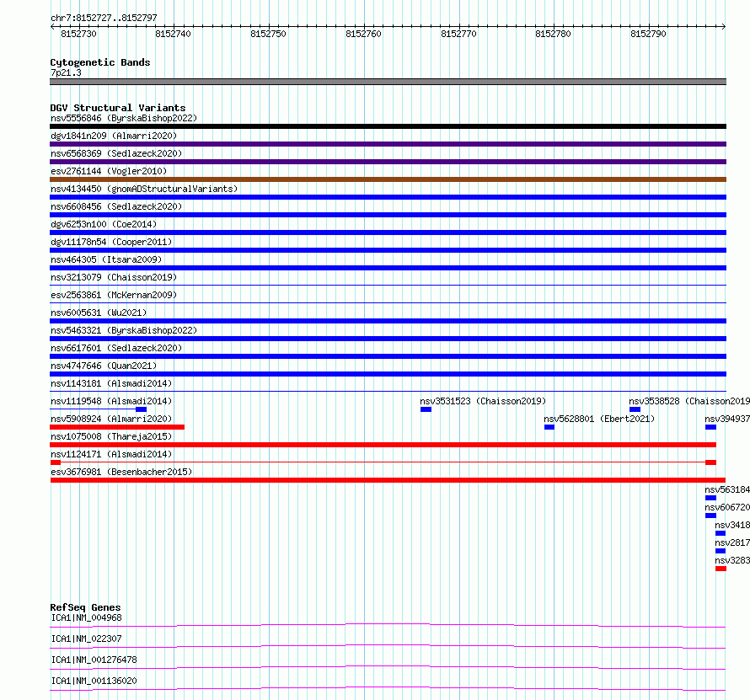Open ICA1|NM_004968 transcript label
This screenshot has width=750, height=700.
pyautogui.click(x=87, y=617)
